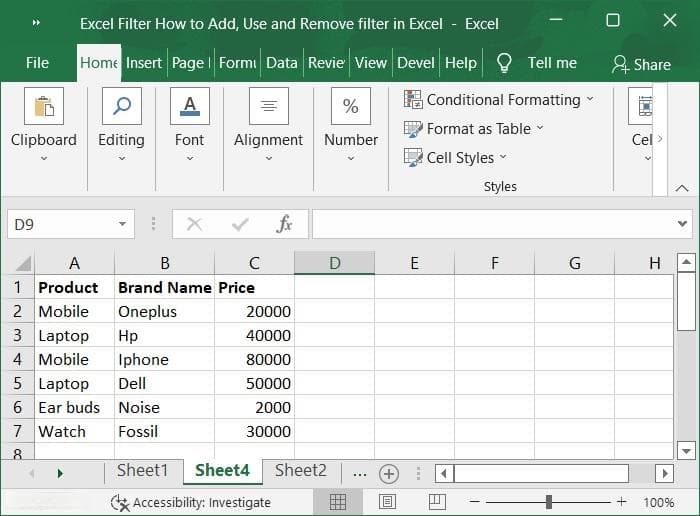Click the Format as Table icon
Image resolution: width=700 pixels, height=516 pixels.
pos(413,129)
